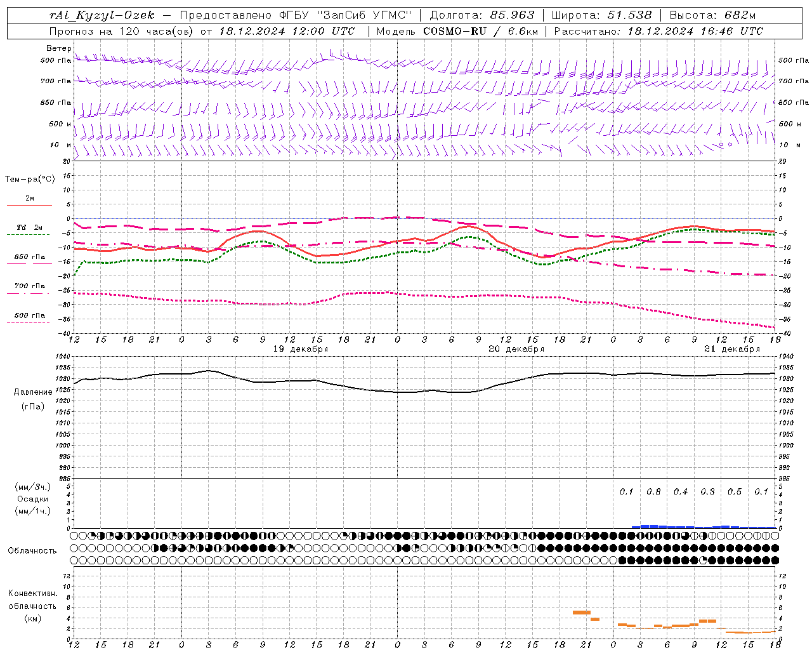This screenshot has width=812, height=650.
Task: Click the 700 гПа temperature legend label
Action: point(30,286)
